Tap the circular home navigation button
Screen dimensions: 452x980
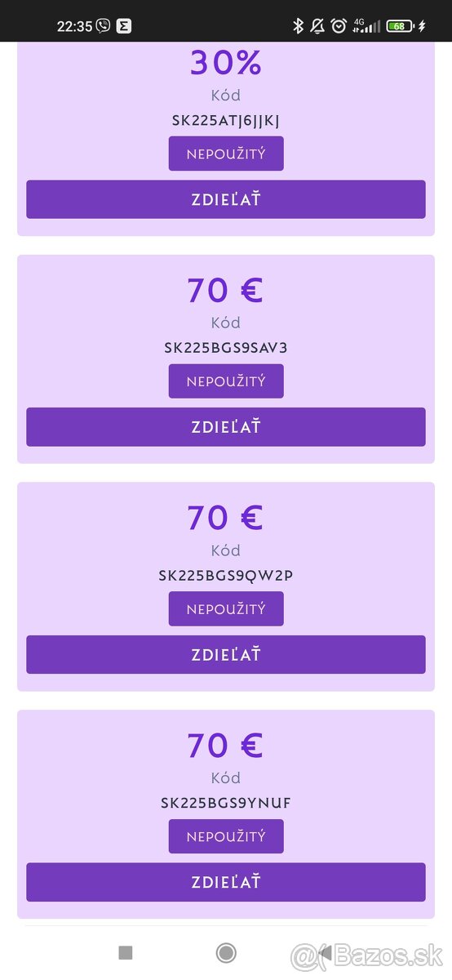[226, 952]
